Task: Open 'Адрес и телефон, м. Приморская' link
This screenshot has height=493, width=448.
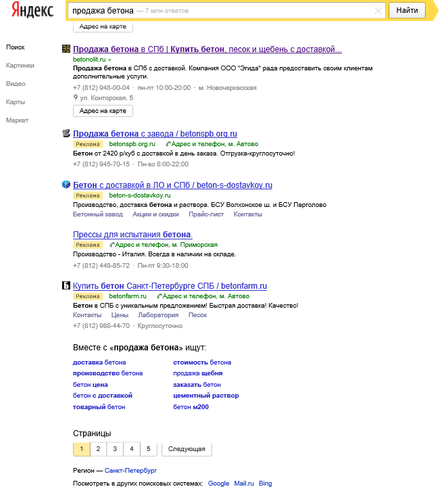Action: [x=166, y=245]
